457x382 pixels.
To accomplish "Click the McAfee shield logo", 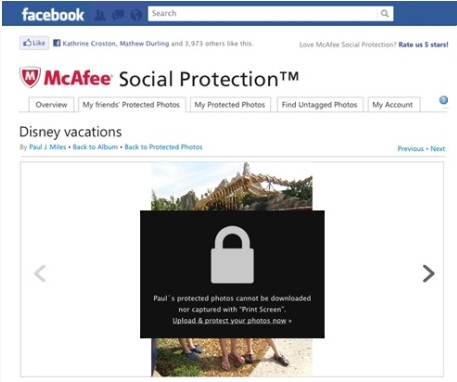I will [x=30, y=77].
